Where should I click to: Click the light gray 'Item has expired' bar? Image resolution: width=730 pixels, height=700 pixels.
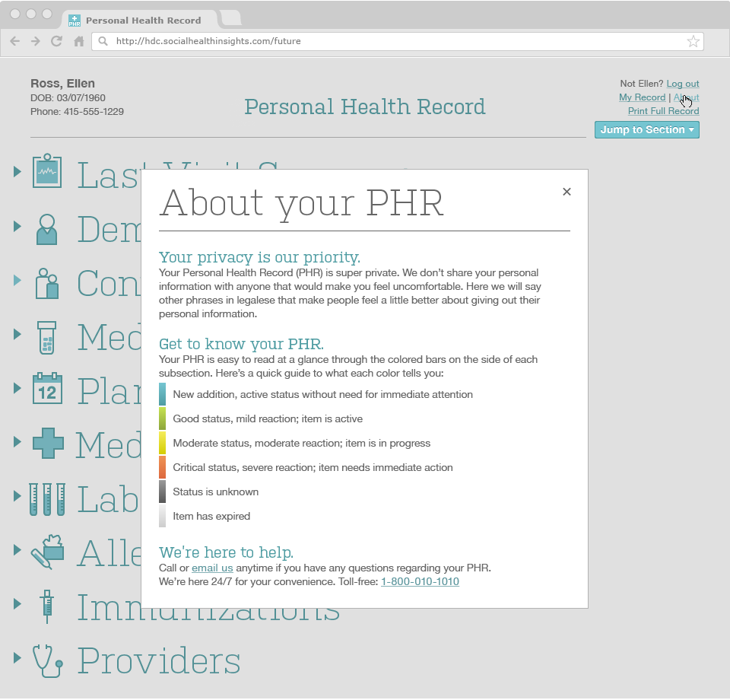[x=162, y=516]
